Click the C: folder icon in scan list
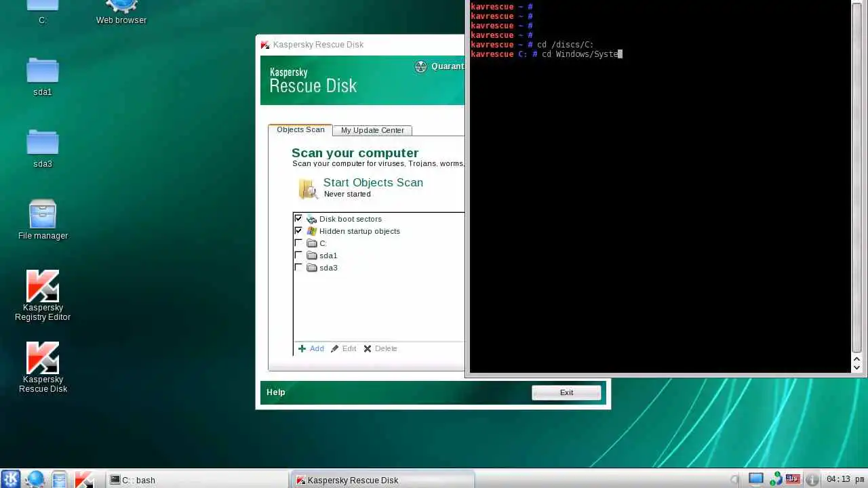The image size is (868, 488). click(x=312, y=243)
